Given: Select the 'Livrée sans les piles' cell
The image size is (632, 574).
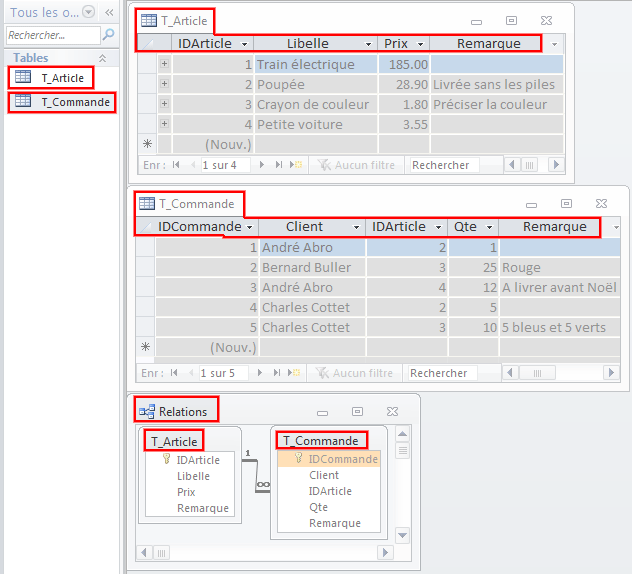Looking at the screenshot, I should [497, 85].
